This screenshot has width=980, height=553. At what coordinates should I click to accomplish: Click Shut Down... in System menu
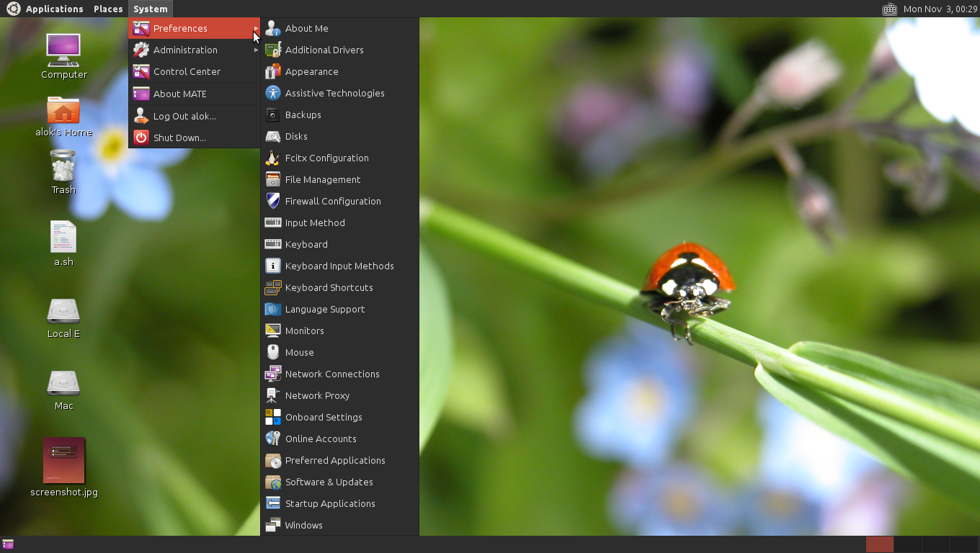click(179, 138)
